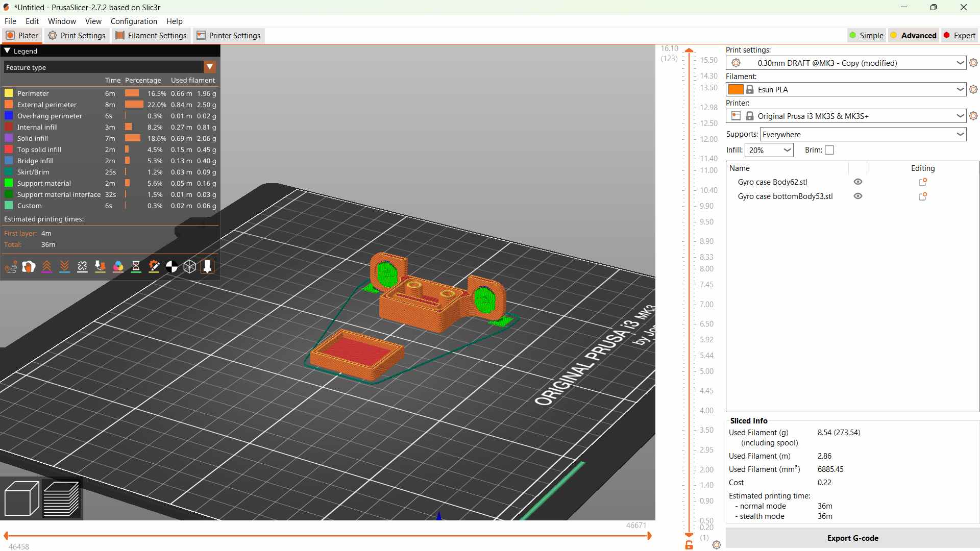Toggle deretractions downward arrows icon

pos(65,266)
